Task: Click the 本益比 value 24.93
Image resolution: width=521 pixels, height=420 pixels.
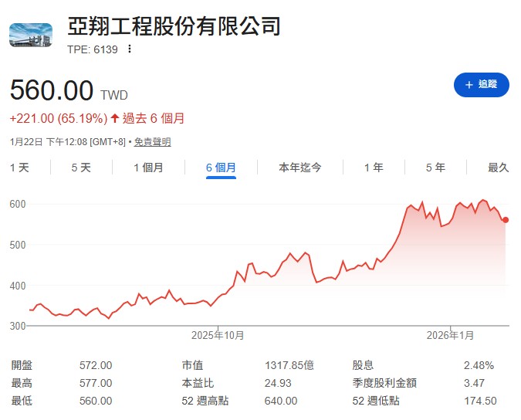Action: tap(278, 383)
